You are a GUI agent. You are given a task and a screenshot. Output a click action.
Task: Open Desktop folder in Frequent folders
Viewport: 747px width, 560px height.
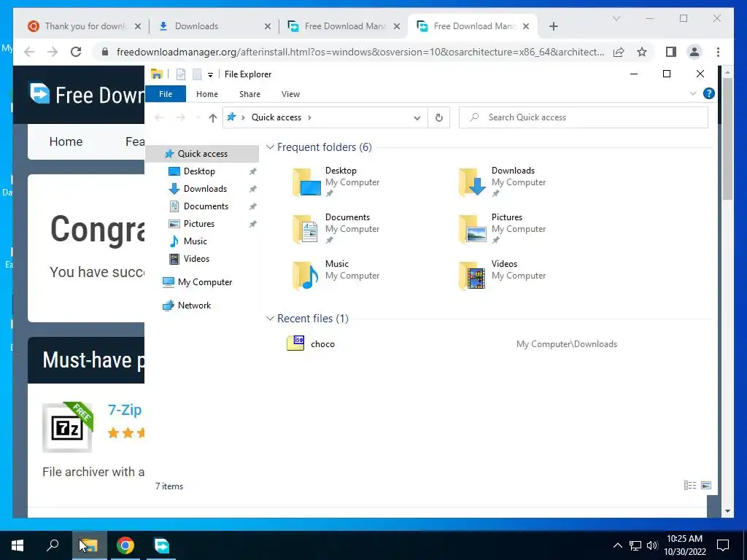coord(336,182)
